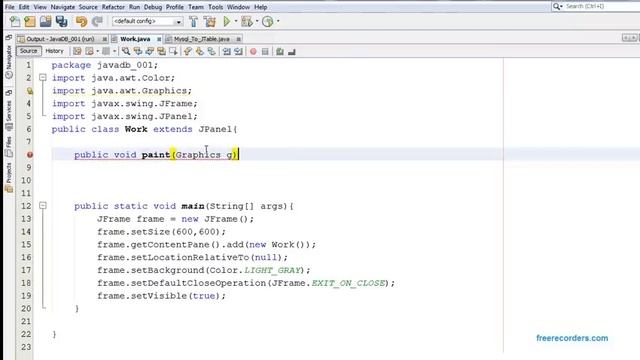Viewport: 640px width, 360px height.
Task: Click the Open Project toolbar icon
Action: (46, 21)
